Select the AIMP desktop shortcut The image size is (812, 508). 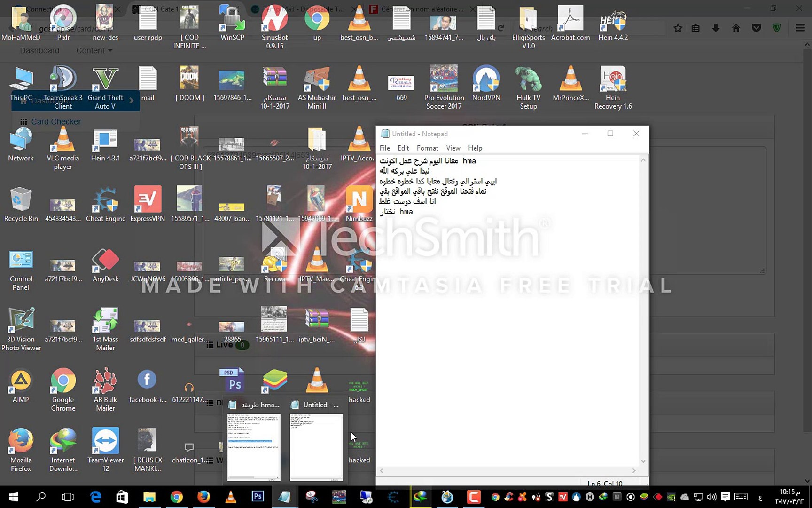(21, 386)
